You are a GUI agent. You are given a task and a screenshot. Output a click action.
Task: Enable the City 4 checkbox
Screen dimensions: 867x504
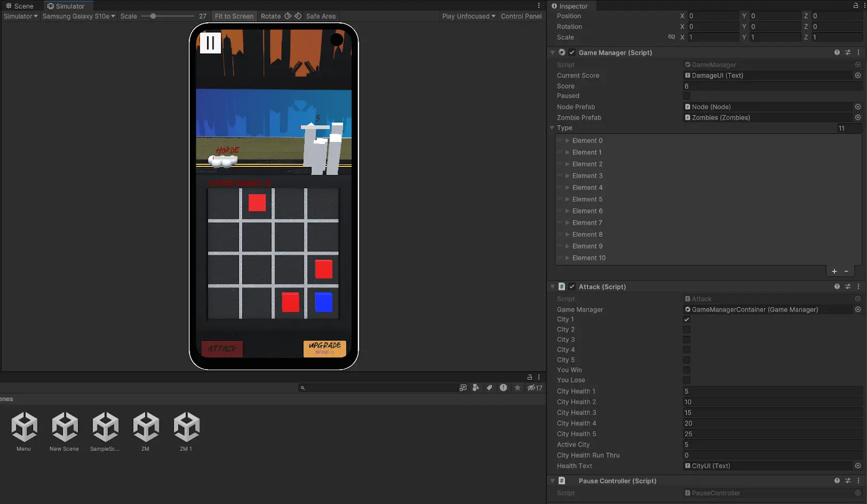[x=687, y=350]
